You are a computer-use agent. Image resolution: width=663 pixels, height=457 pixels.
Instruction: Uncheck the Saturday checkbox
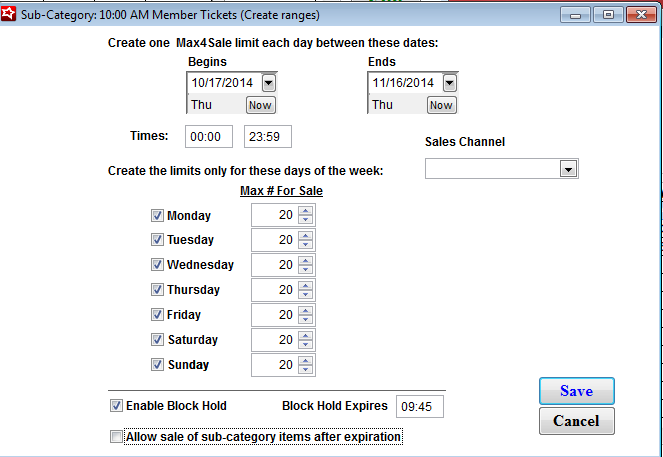[x=157, y=339]
